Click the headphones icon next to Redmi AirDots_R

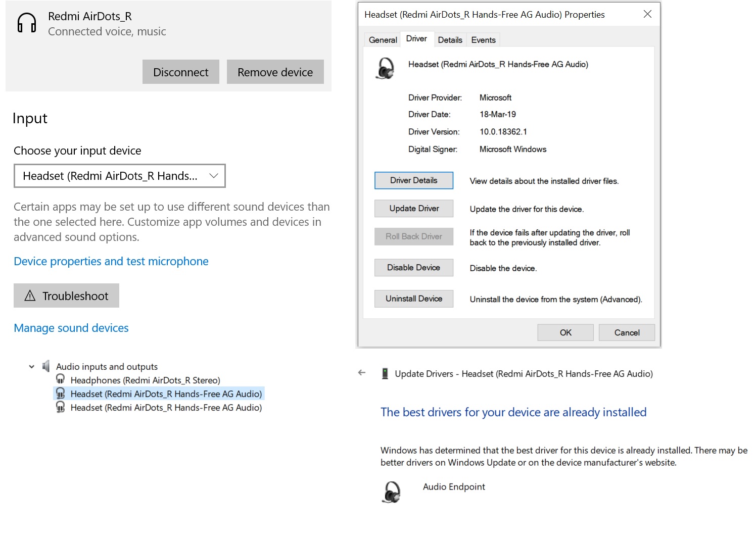coord(26,23)
